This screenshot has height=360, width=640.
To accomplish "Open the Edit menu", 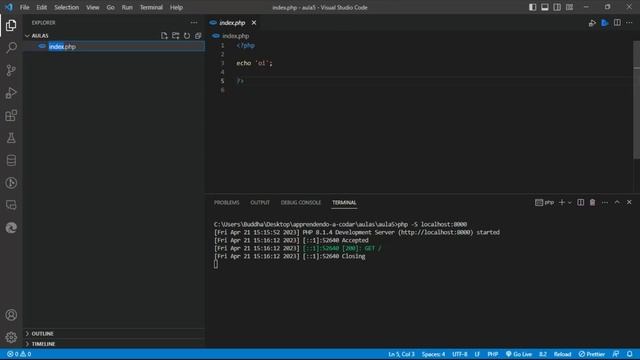I will (41, 7).
